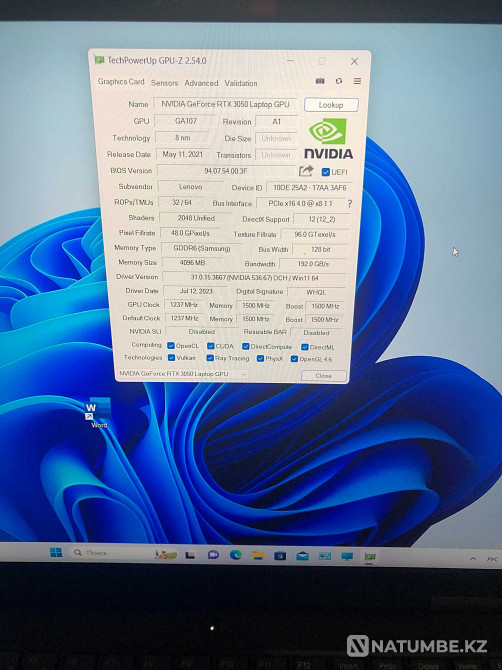Viewport: 502px width, 670px height.
Task: Open Microsoft Store from taskbar
Action: [280, 555]
